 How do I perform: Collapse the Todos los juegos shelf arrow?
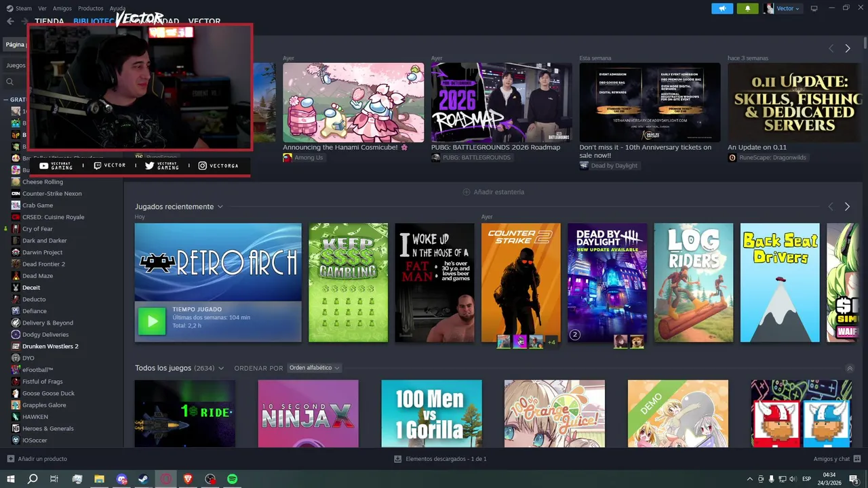point(850,368)
